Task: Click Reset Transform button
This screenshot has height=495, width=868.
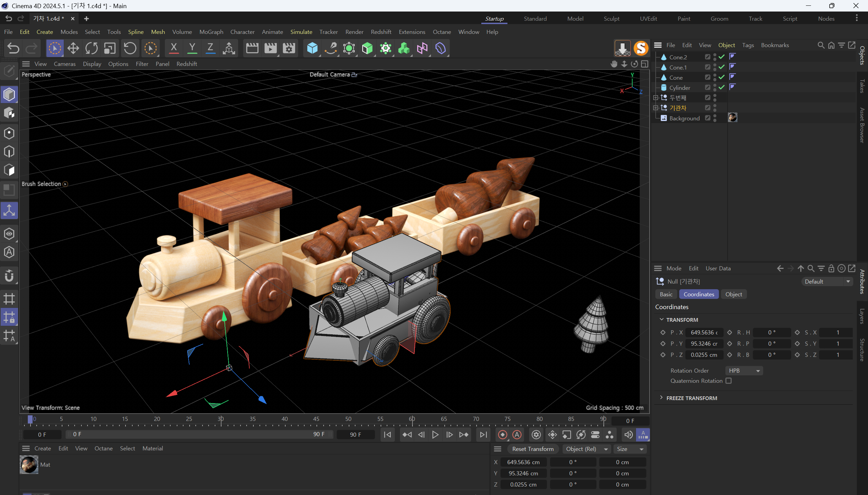Action: [x=533, y=449]
